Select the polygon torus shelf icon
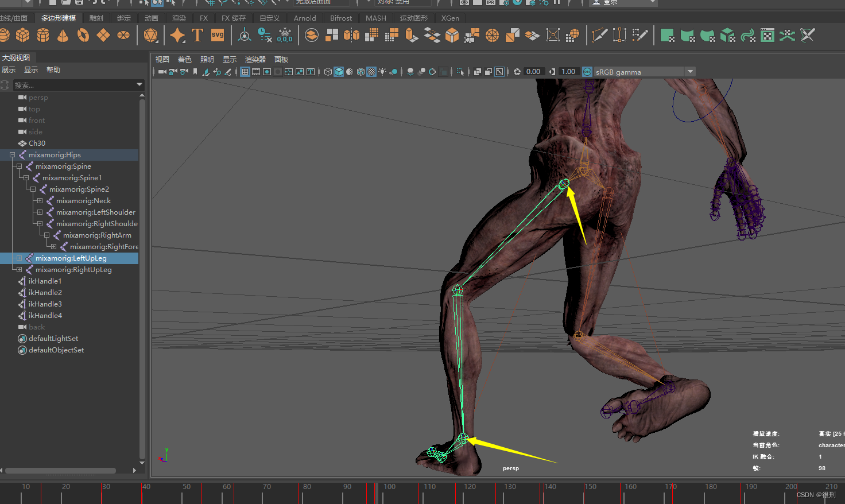The image size is (845, 504). pyautogui.click(x=83, y=35)
